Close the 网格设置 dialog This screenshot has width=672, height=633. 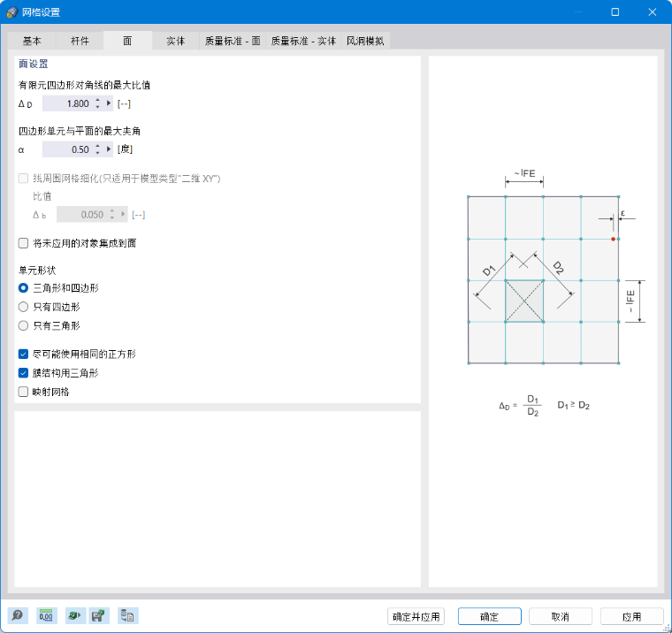click(653, 12)
